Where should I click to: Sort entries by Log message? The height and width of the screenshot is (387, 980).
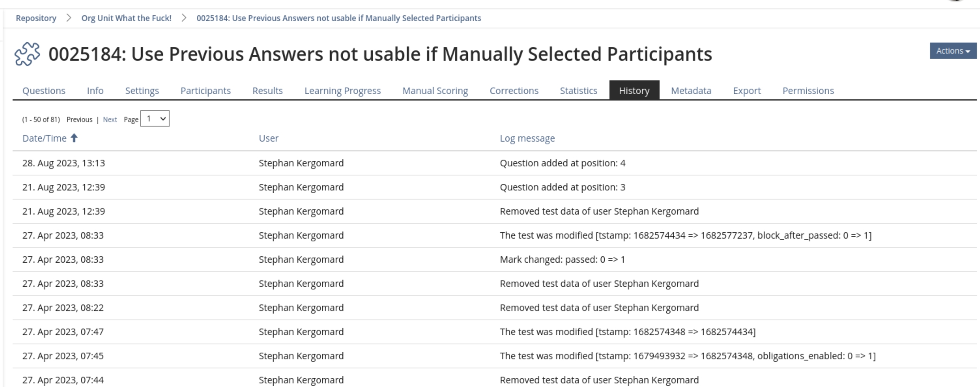(x=527, y=138)
